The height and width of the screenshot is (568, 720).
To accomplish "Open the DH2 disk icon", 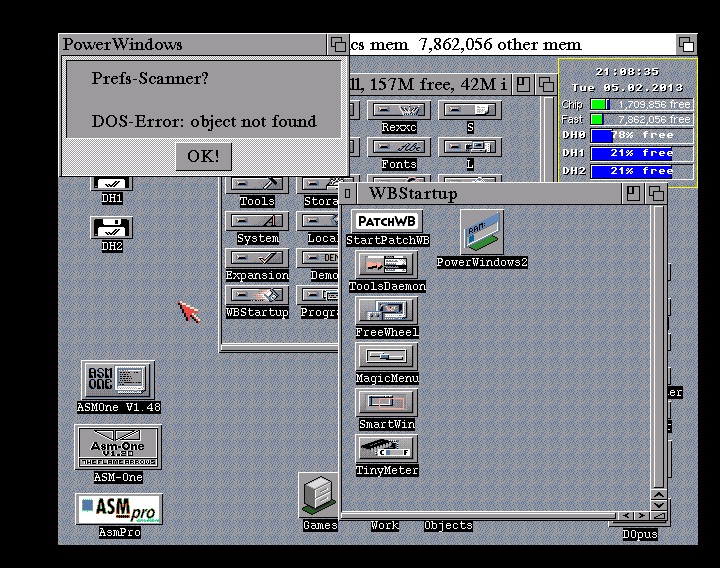I will (112, 228).
